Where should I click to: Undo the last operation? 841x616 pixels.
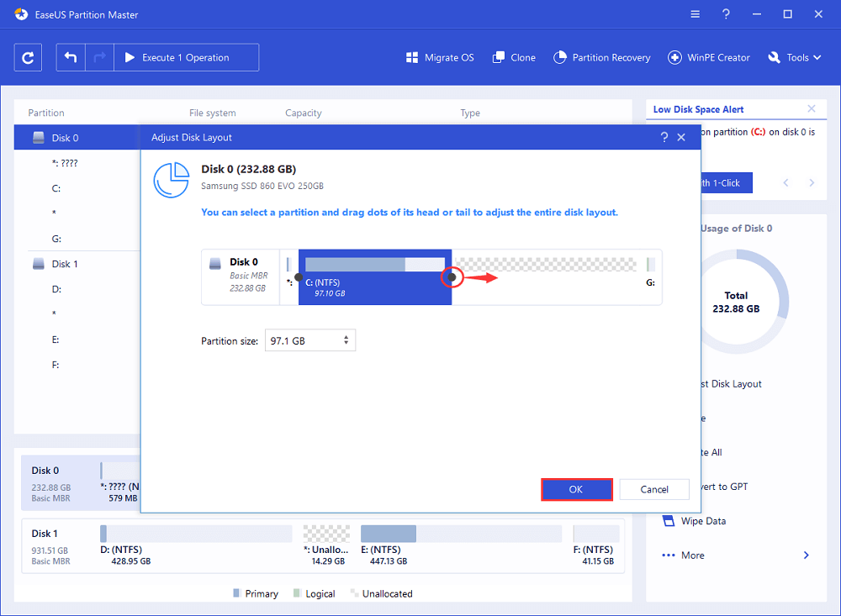point(71,58)
